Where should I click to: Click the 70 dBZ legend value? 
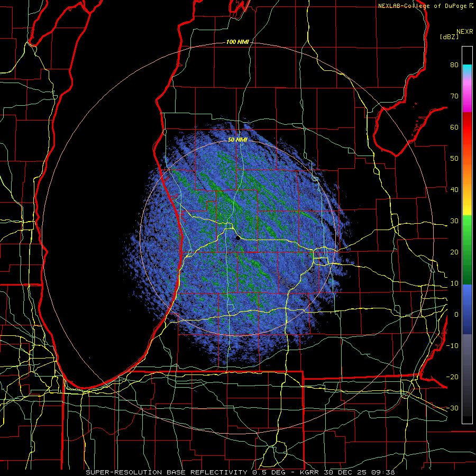click(x=454, y=96)
